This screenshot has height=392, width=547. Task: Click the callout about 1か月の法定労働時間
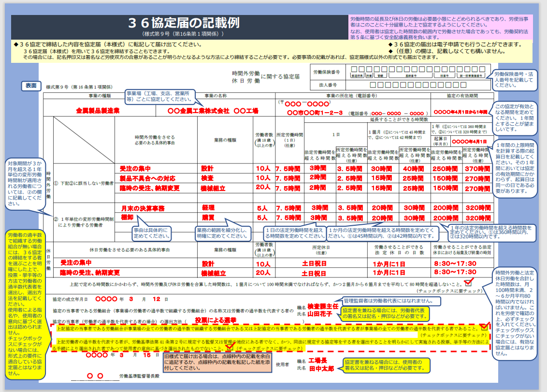[x=382, y=233]
